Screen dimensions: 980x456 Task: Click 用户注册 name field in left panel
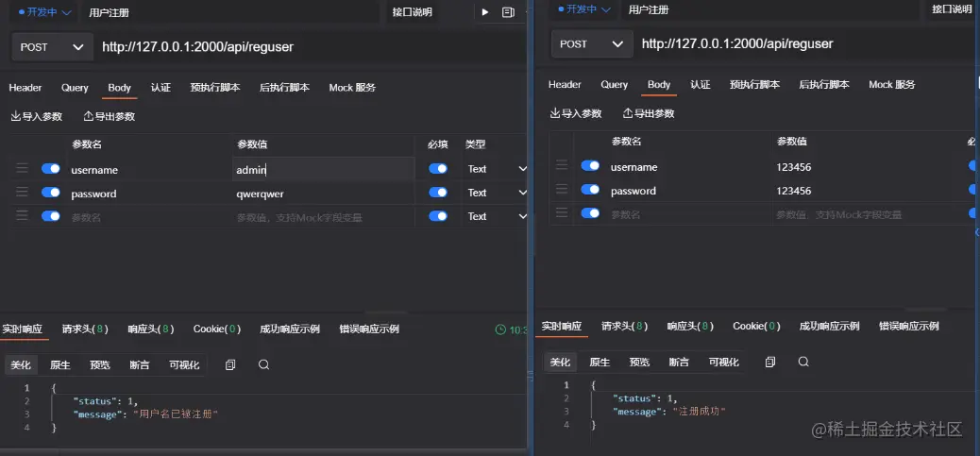(231, 12)
